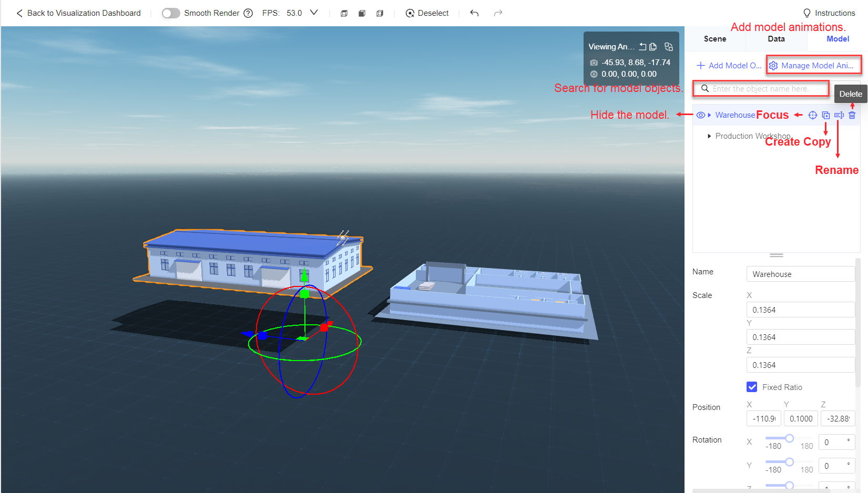
Task: Open Manage Model Animations gear button
Action: (x=813, y=66)
